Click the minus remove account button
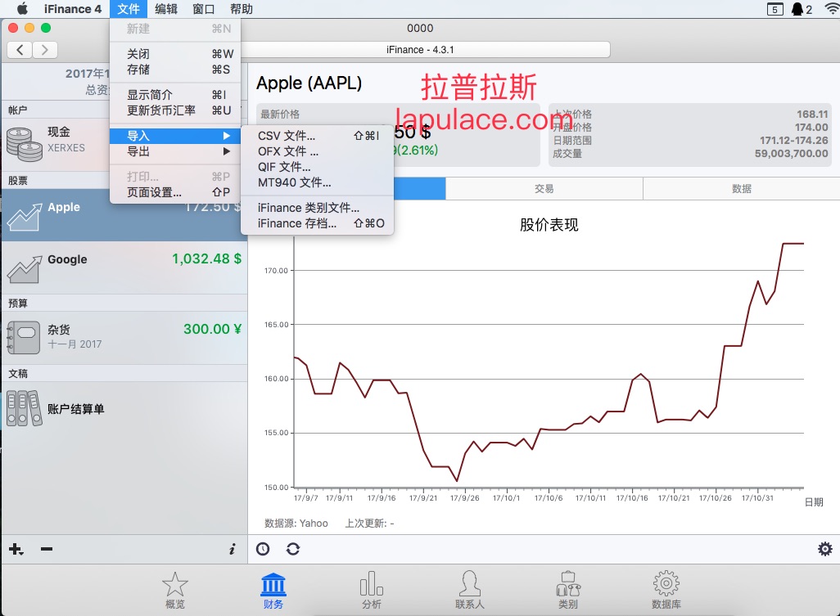This screenshot has width=840, height=616. [x=47, y=549]
